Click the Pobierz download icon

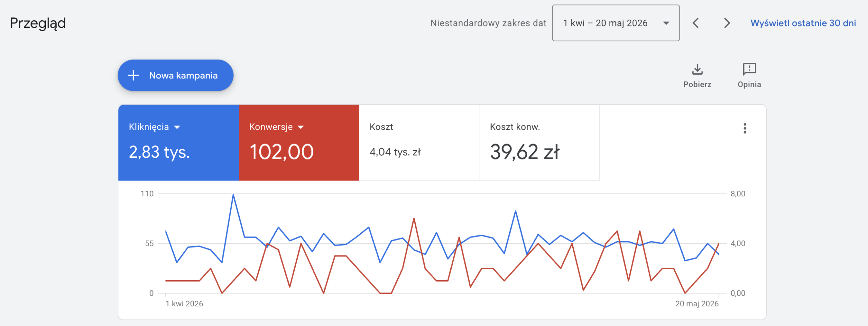(x=697, y=69)
